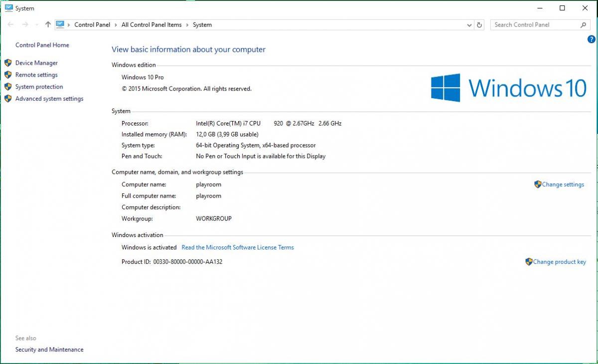Click View basic information about your computer heading

(x=188, y=49)
